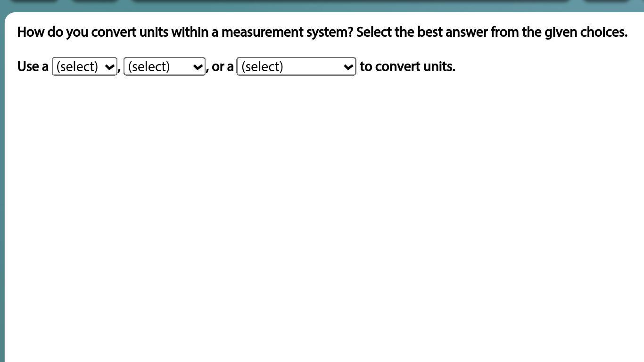Screen dimensions: 644x362
Task: Click the 'Use a' label text
Action: point(33,66)
